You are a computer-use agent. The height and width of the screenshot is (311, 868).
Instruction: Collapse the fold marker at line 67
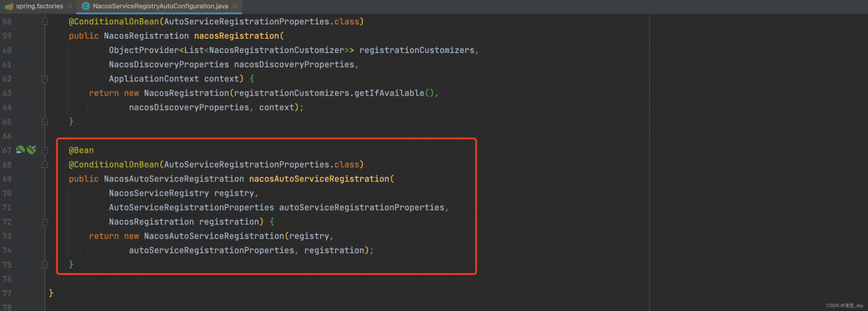(45, 150)
